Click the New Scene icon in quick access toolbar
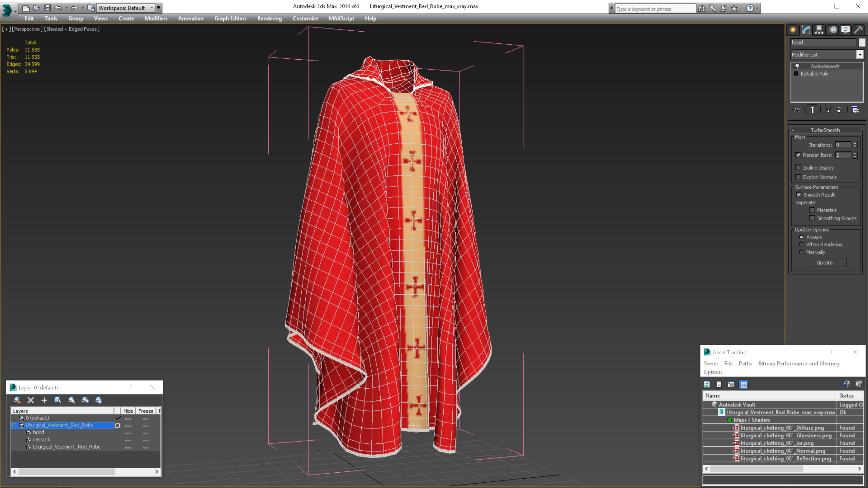 coord(26,8)
